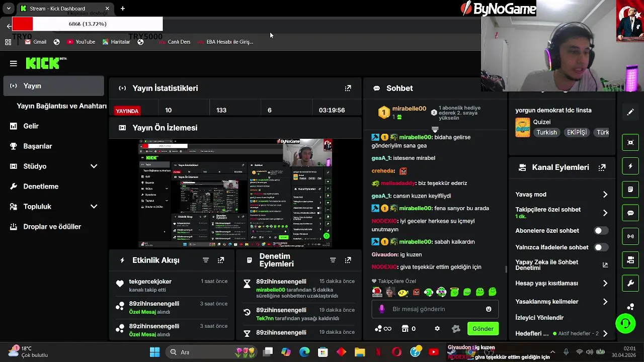The width and height of the screenshot is (644, 362).
Task: Expand the Stüdyo sidebar section
Action: (x=94, y=166)
